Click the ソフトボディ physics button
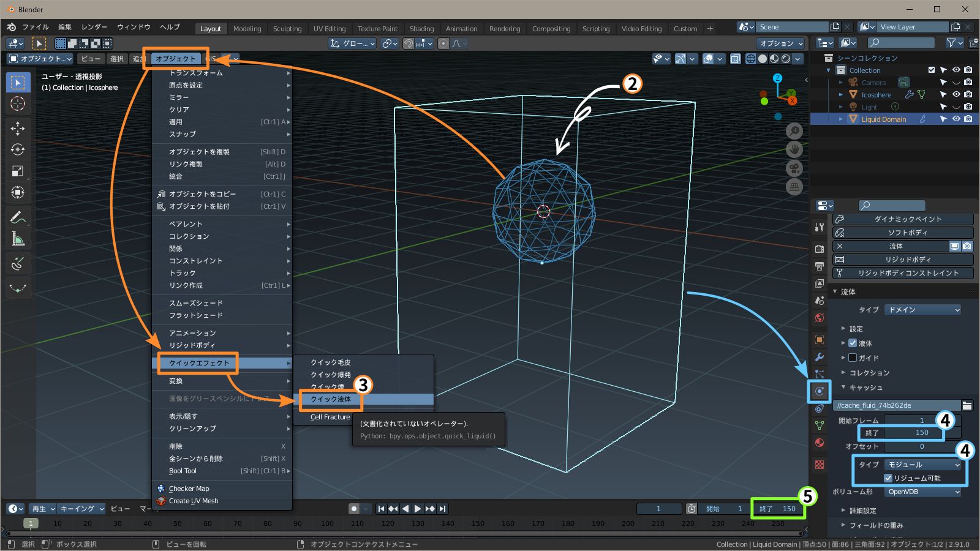This screenshot has width=980, height=551. point(903,233)
